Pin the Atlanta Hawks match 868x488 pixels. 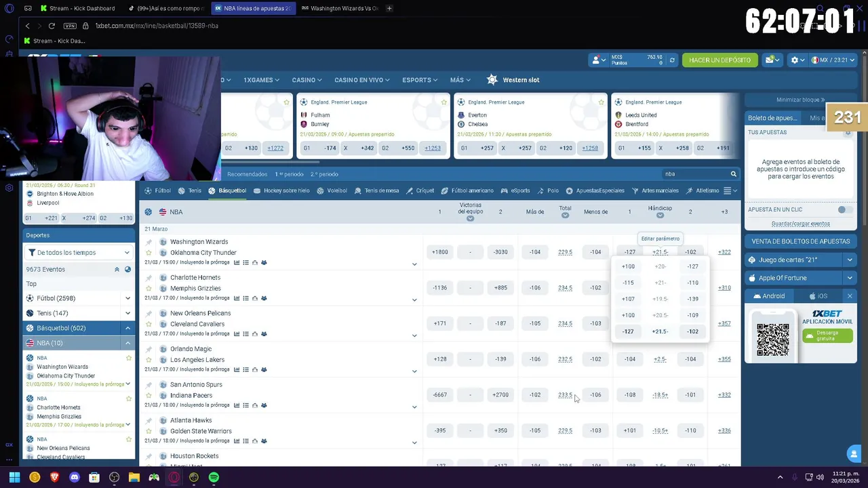click(149, 421)
